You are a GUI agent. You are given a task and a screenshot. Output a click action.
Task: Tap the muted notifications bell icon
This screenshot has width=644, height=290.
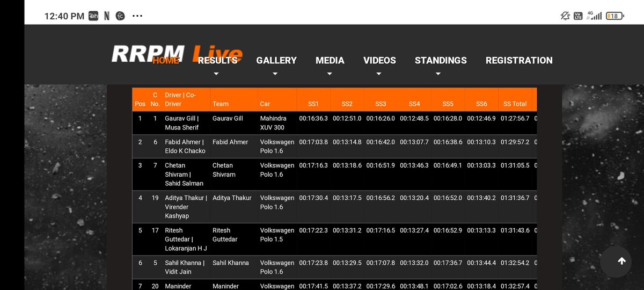pos(565,16)
